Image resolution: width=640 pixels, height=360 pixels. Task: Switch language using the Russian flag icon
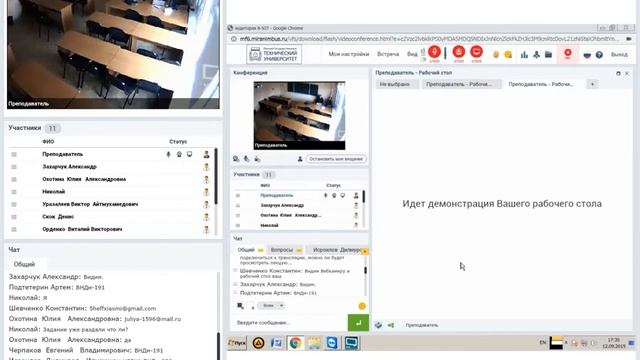tap(587, 55)
